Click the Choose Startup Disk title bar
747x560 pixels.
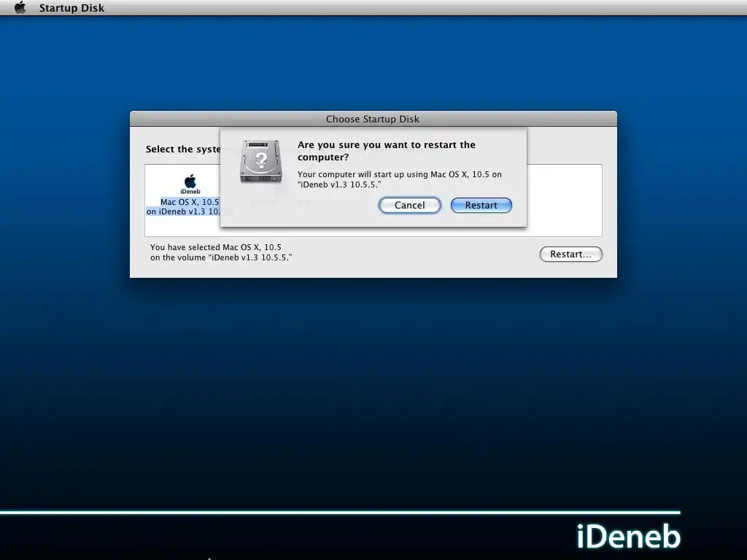click(373, 119)
